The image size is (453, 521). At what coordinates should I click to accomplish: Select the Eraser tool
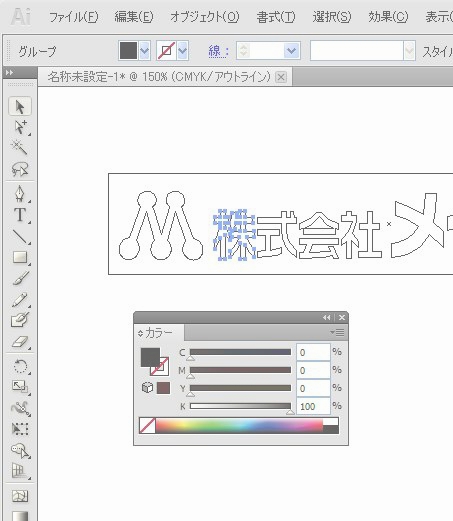click(x=20, y=342)
